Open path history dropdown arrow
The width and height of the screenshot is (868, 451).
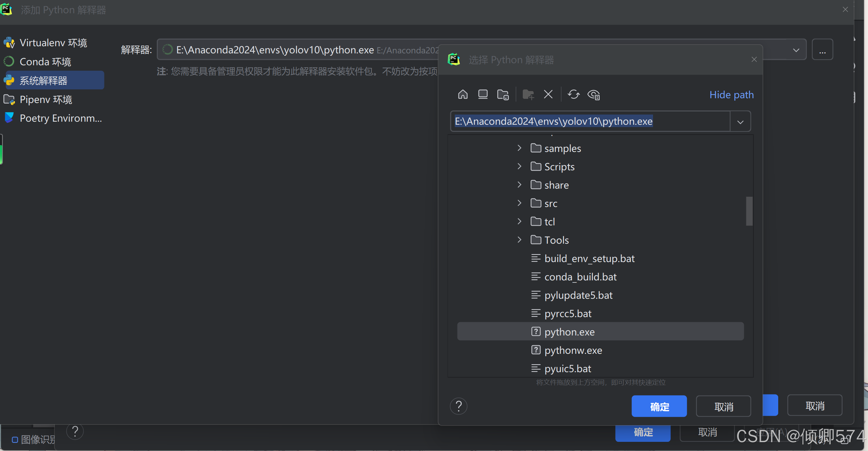[740, 121]
